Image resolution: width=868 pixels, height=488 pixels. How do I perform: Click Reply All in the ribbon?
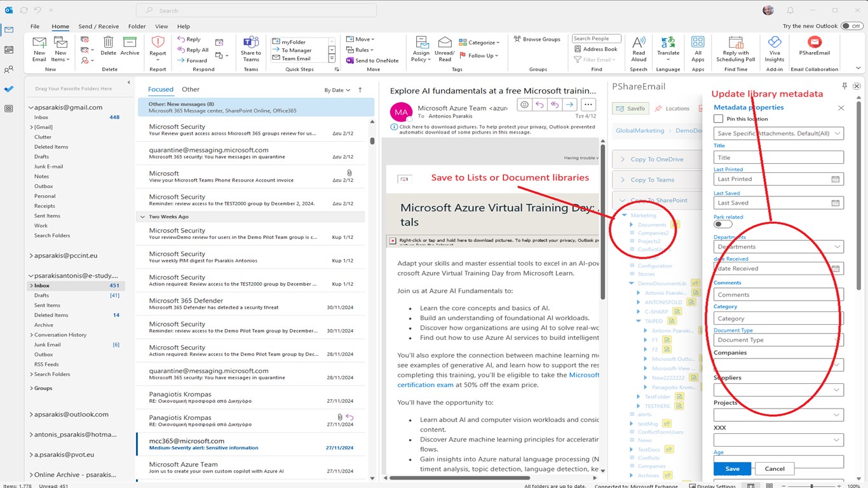click(193, 50)
